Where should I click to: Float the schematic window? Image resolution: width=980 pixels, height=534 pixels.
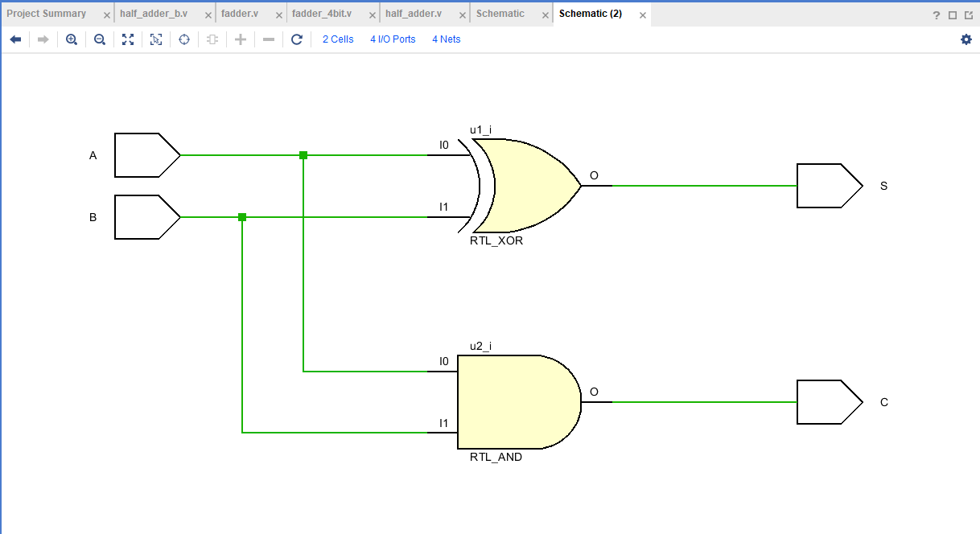pyautogui.click(x=969, y=15)
